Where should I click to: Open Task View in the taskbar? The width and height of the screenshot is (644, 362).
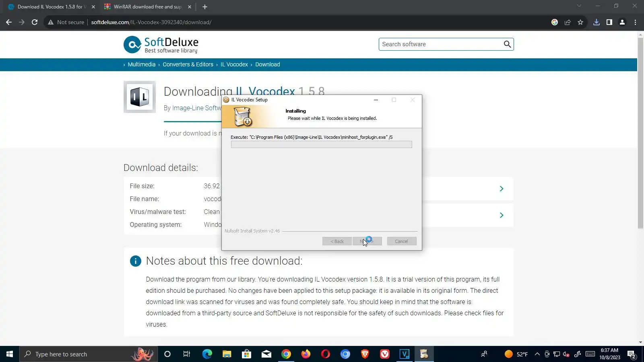pos(187,354)
